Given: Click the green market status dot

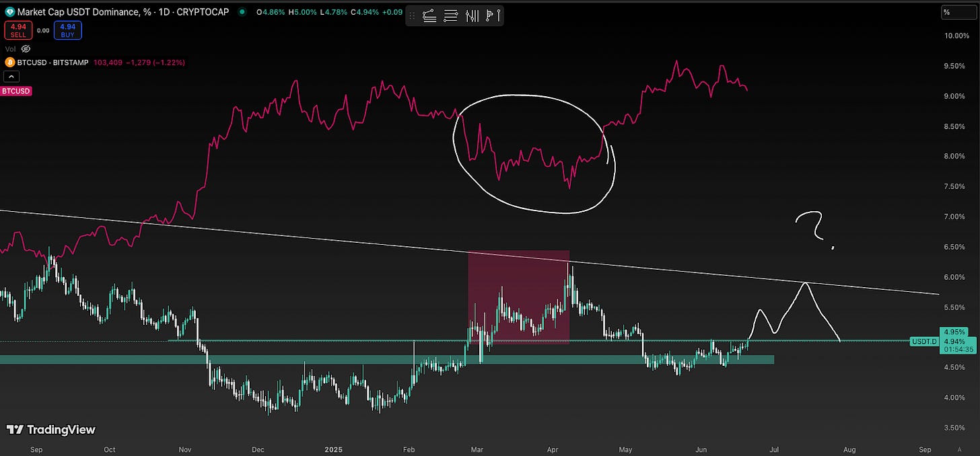Looking at the screenshot, I should tap(242, 11).
